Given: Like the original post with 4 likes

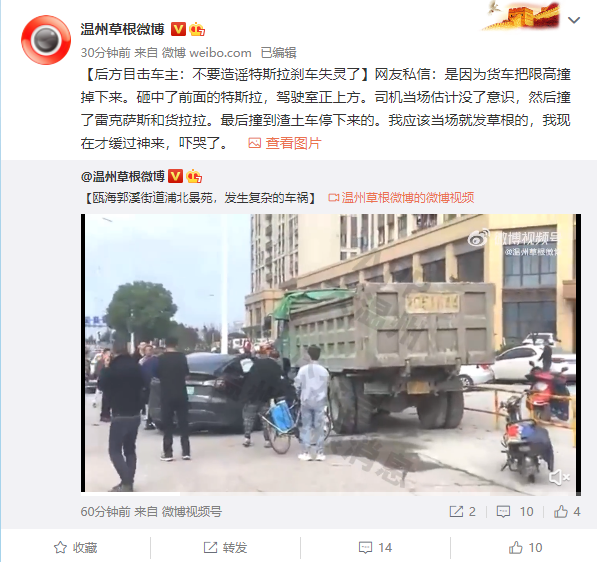Looking at the screenshot, I should (x=561, y=511).
